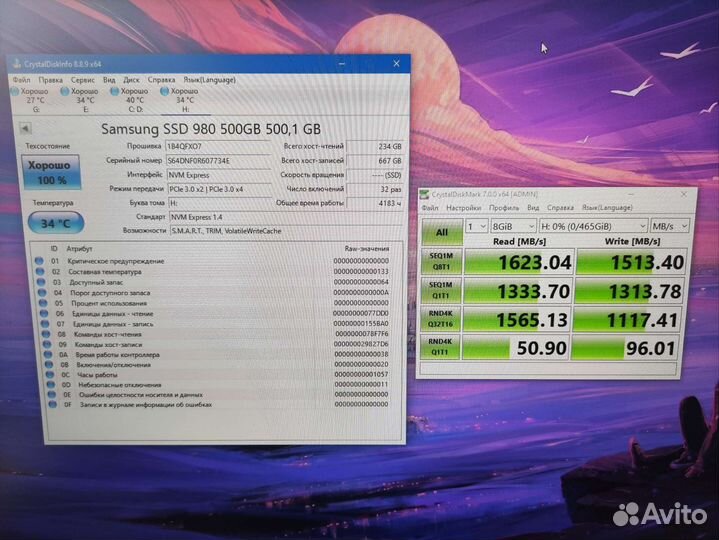719x540 pixels.
Task: Open the test count dropdown in CrystalDiskMark
Action: click(476, 226)
